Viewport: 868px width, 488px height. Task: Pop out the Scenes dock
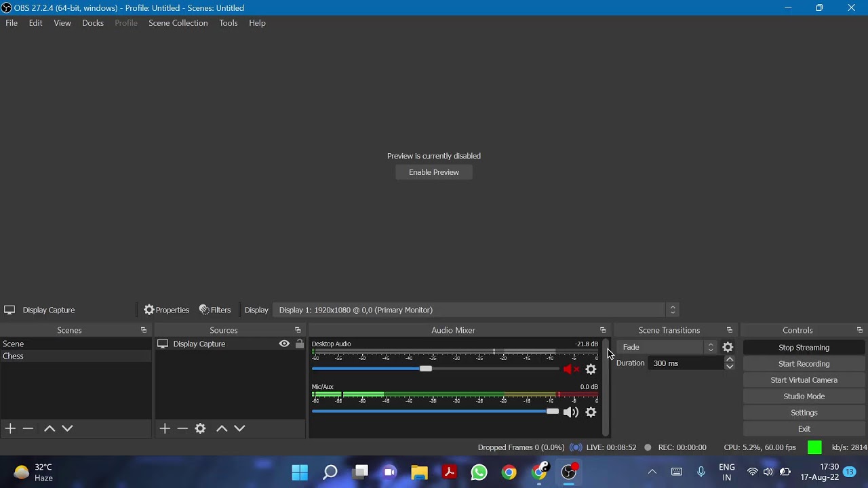(144, 330)
